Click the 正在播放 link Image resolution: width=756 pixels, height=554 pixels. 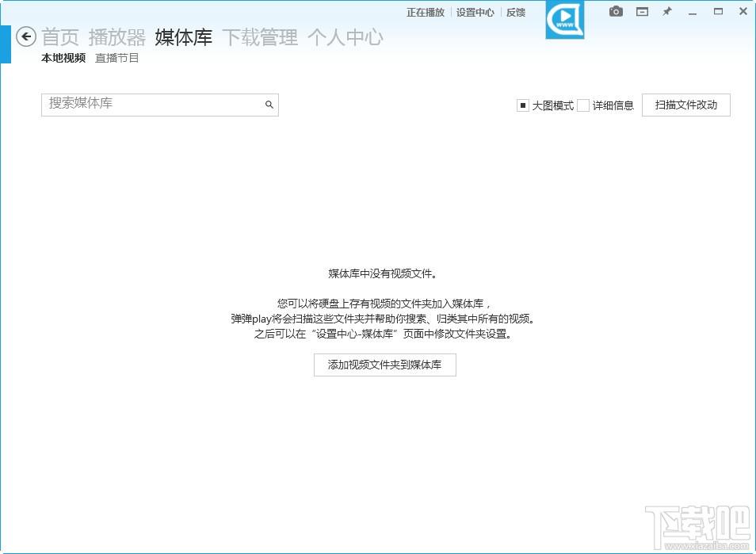tap(426, 13)
